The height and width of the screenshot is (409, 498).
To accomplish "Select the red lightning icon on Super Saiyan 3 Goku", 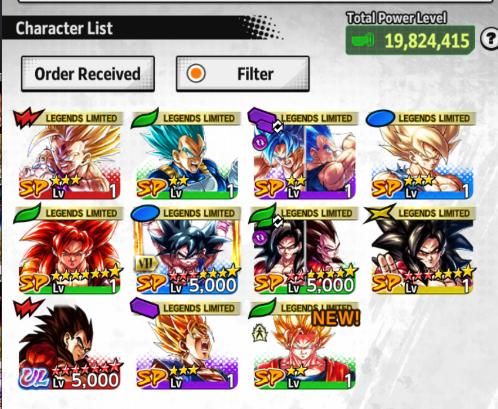I will click(x=28, y=117).
